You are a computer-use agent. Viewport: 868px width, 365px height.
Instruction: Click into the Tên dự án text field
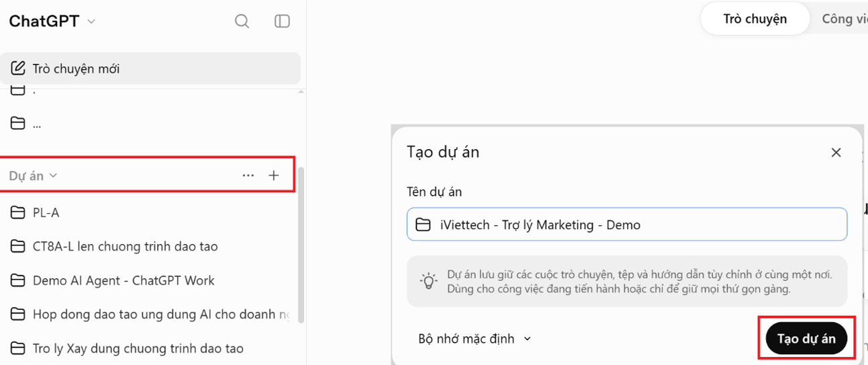[x=627, y=225]
